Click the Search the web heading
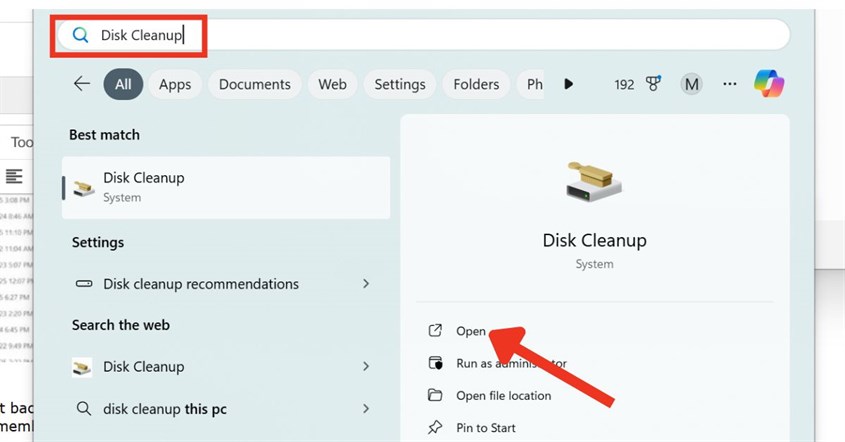 point(121,325)
